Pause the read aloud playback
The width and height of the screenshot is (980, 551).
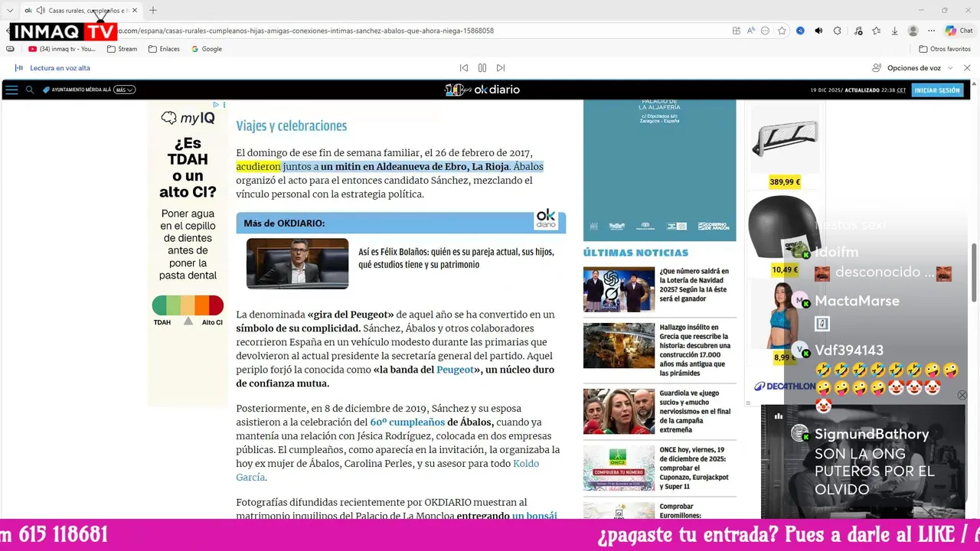pyautogui.click(x=482, y=68)
